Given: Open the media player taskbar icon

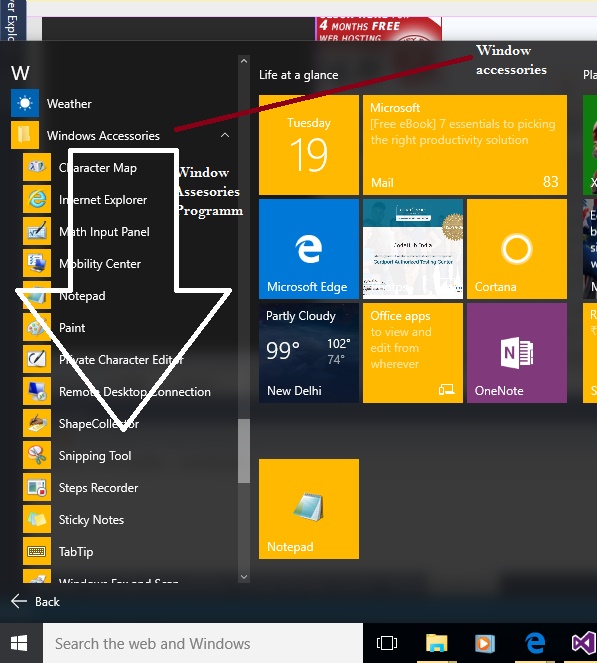Looking at the screenshot, I should [485, 643].
